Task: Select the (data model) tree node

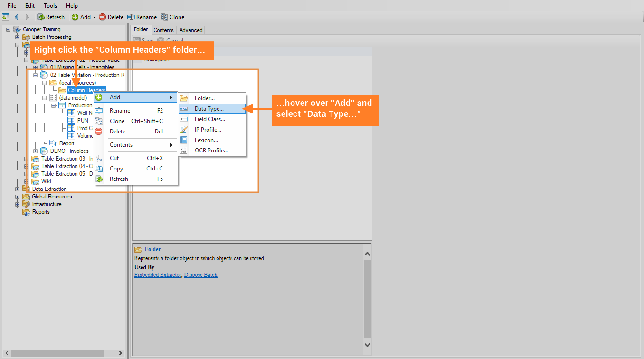Action: [x=73, y=98]
